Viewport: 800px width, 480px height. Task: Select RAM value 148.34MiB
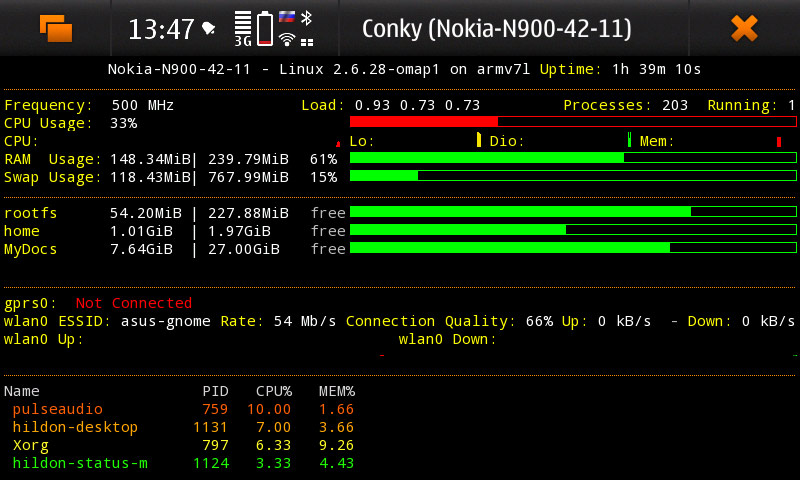[x=151, y=159]
